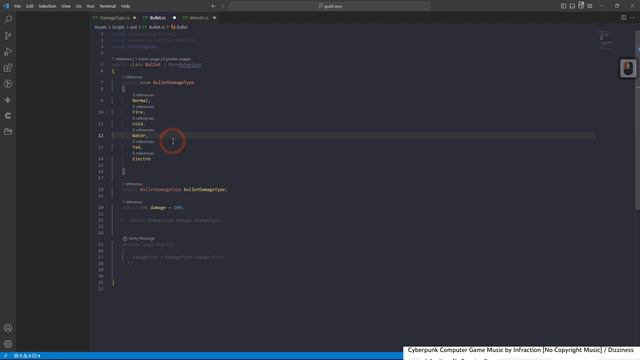Click the Bullet class breadcrumb symbol
The height and width of the screenshot is (360, 640).
182,27
